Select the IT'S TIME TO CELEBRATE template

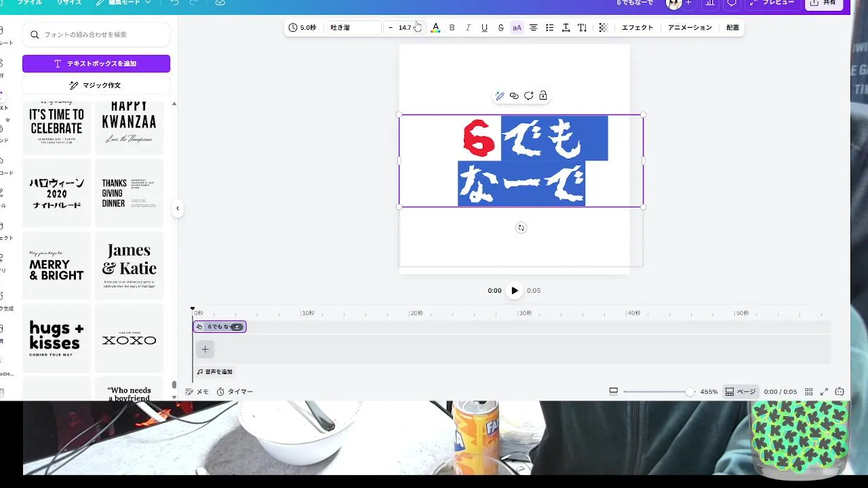click(x=57, y=127)
